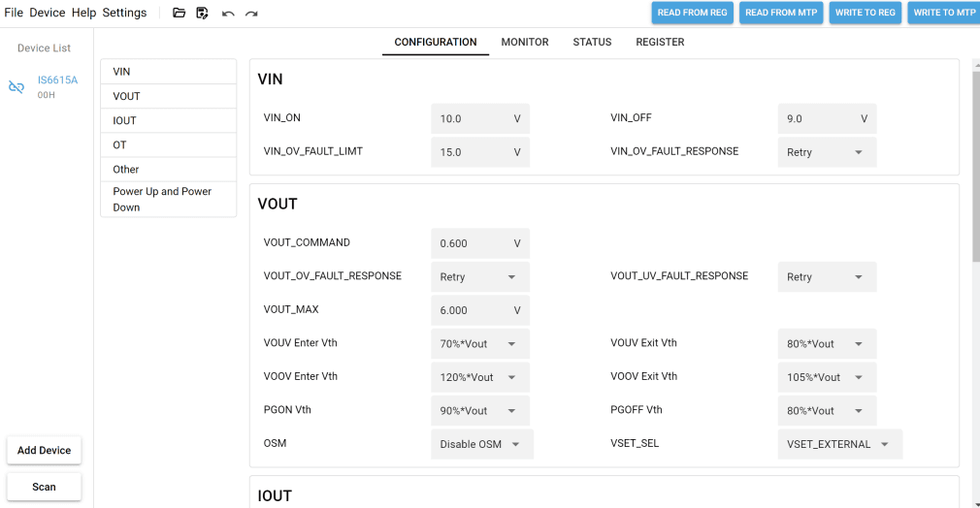The width and height of the screenshot is (980, 508).
Task: Click the VOUT_COMMAND value field
Action: coord(480,243)
